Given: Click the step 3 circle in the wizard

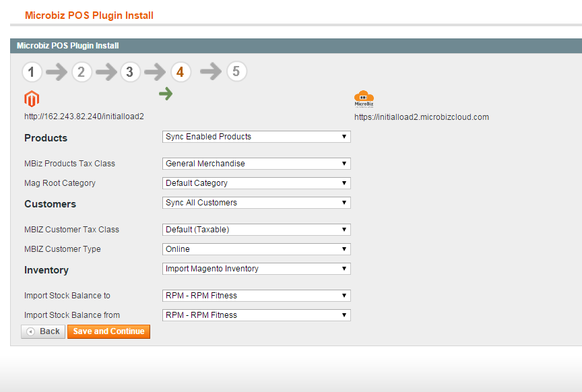Looking at the screenshot, I should 130,71.
